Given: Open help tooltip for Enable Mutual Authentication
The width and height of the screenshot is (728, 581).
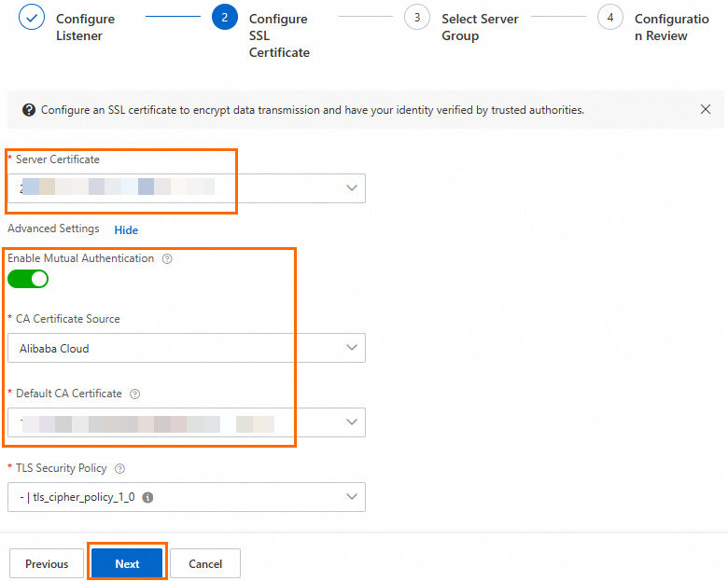Looking at the screenshot, I should pyautogui.click(x=167, y=259).
